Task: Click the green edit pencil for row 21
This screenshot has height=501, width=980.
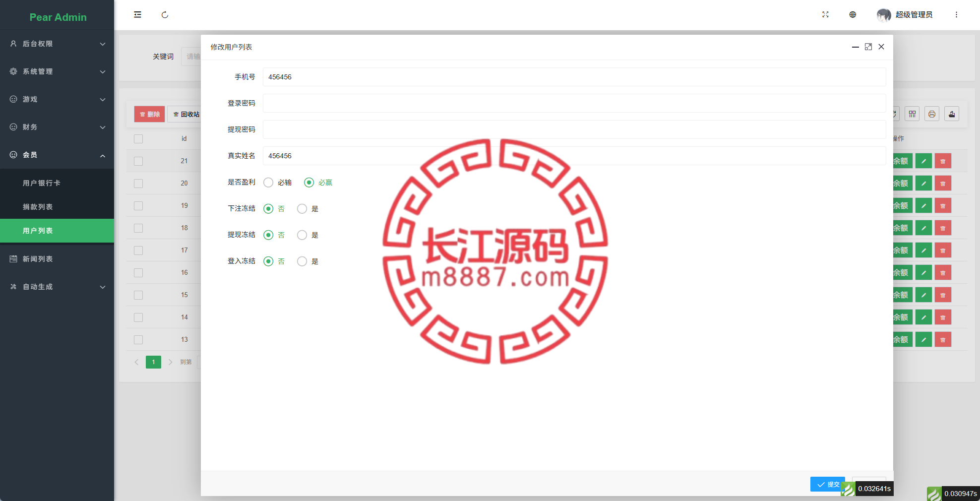Action: pyautogui.click(x=923, y=161)
